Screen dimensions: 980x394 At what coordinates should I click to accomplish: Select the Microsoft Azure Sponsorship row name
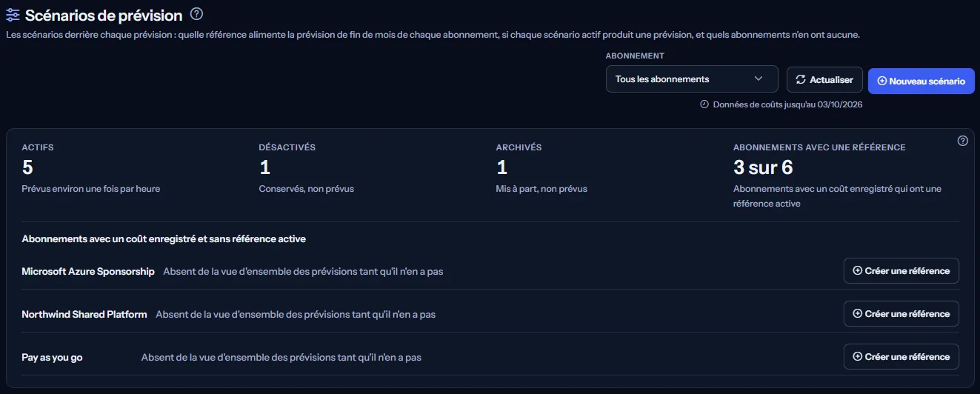[88, 272]
